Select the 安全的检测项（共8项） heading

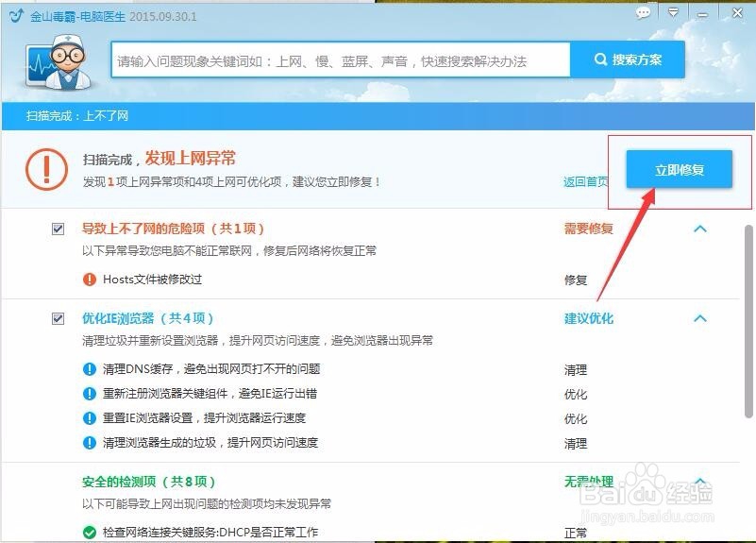point(148,482)
